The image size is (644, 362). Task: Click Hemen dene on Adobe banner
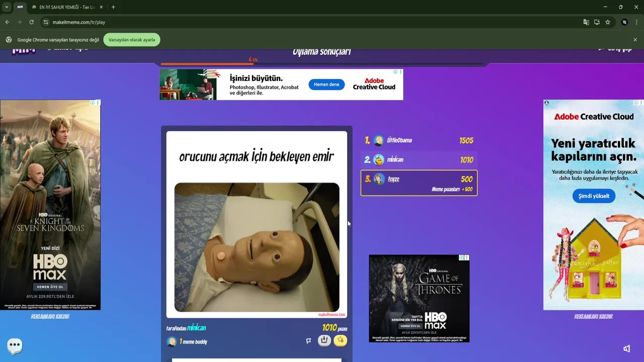point(327,84)
